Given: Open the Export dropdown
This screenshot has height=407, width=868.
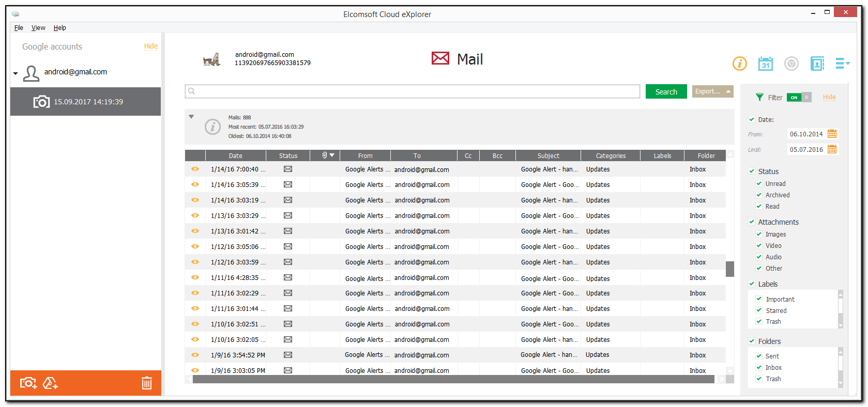Looking at the screenshot, I should click(x=712, y=91).
